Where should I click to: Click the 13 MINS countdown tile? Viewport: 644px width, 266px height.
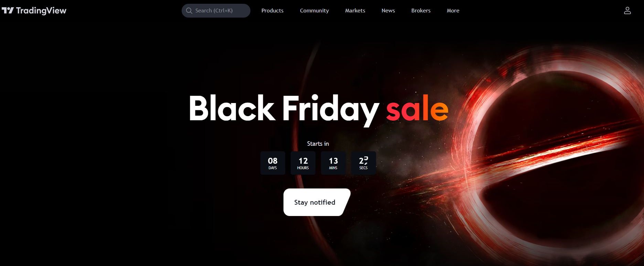click(x=333, y=163)
